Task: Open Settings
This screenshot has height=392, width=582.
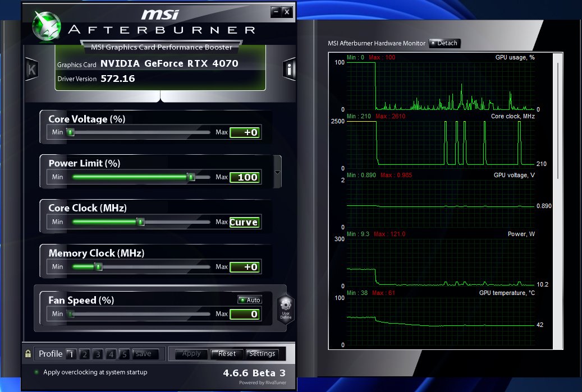Action: [x=262, y=354]
